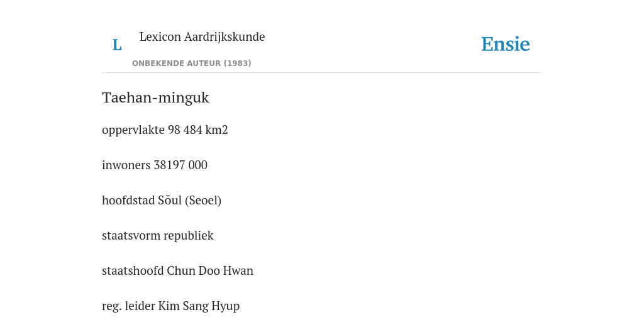
Task: Click the blue L lexicon icon
Action: point(117,45)
